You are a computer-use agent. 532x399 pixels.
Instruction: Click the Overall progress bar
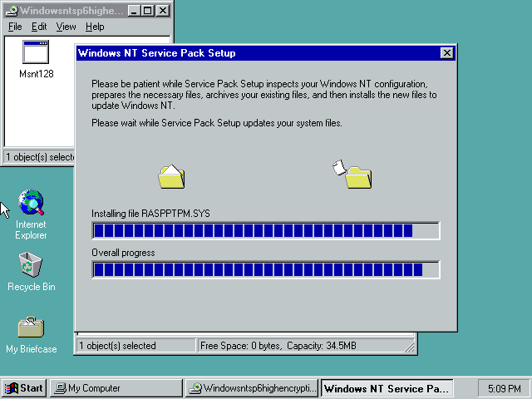click(265, 269)
